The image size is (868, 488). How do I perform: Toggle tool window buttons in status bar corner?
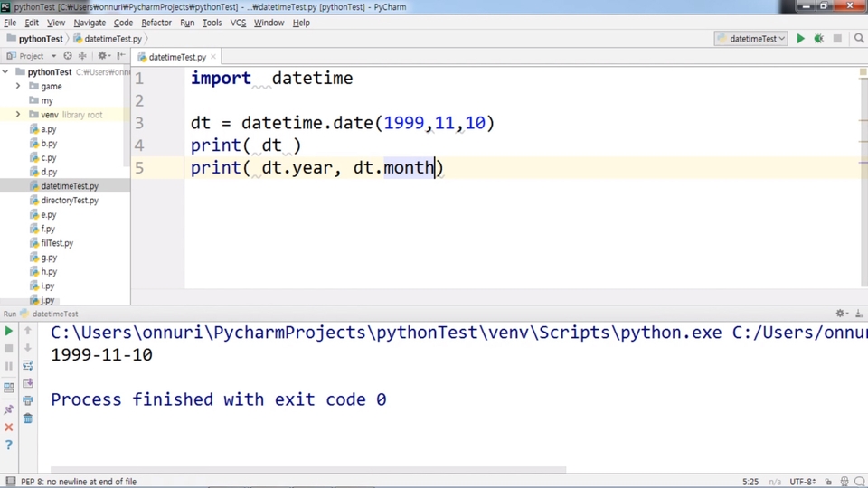10,482
